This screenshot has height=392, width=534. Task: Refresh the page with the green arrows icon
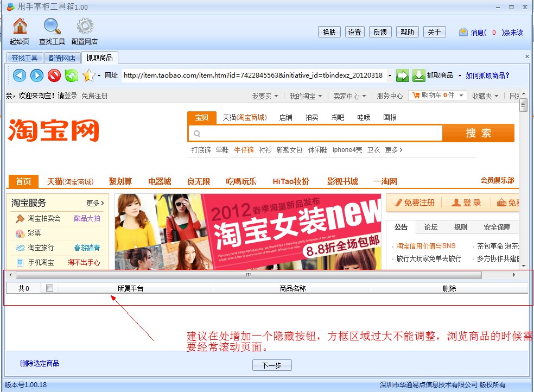[72, 75]
